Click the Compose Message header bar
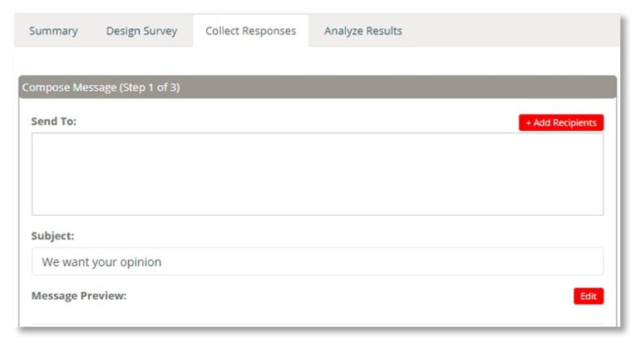The image size is (644, 347). pyautogui.click(x=317, y=87)
